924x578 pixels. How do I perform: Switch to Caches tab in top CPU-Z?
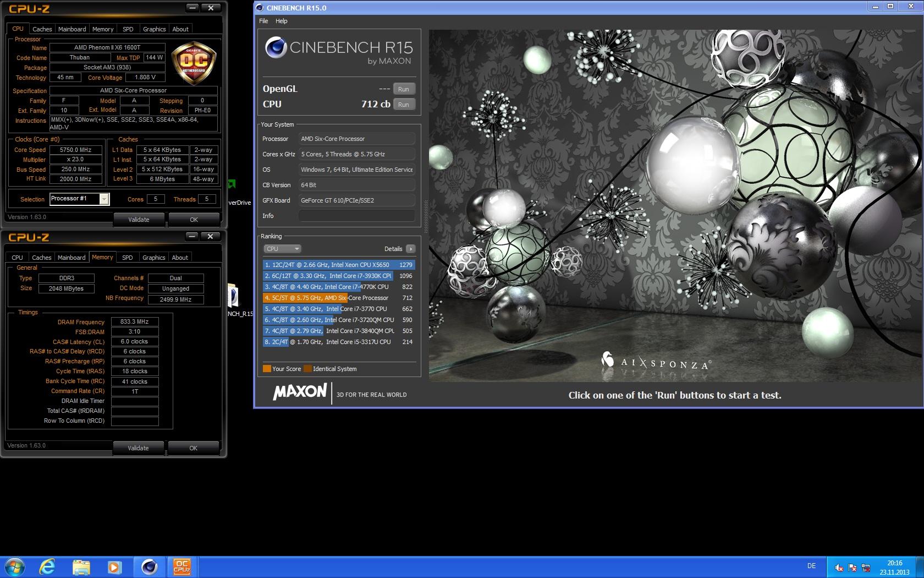pyautogui.click(x=42, y=29)
